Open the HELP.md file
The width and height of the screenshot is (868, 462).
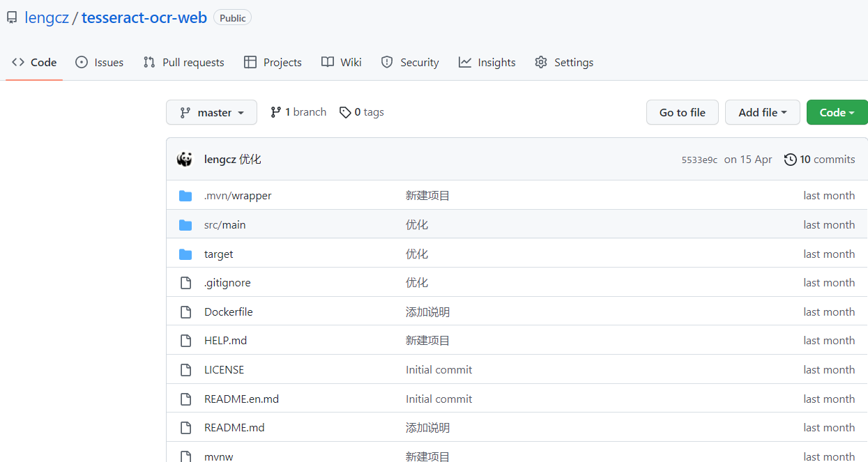(x=226, y=341)
